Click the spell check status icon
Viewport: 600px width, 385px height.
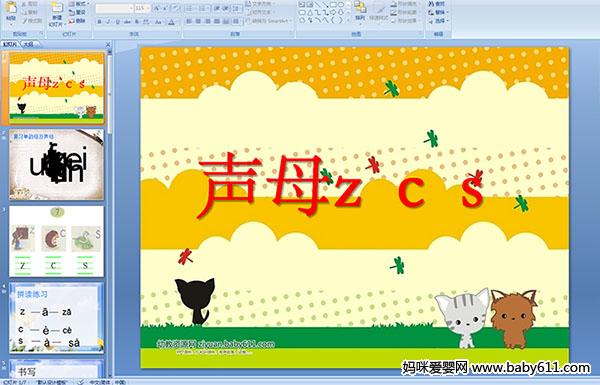80,382
